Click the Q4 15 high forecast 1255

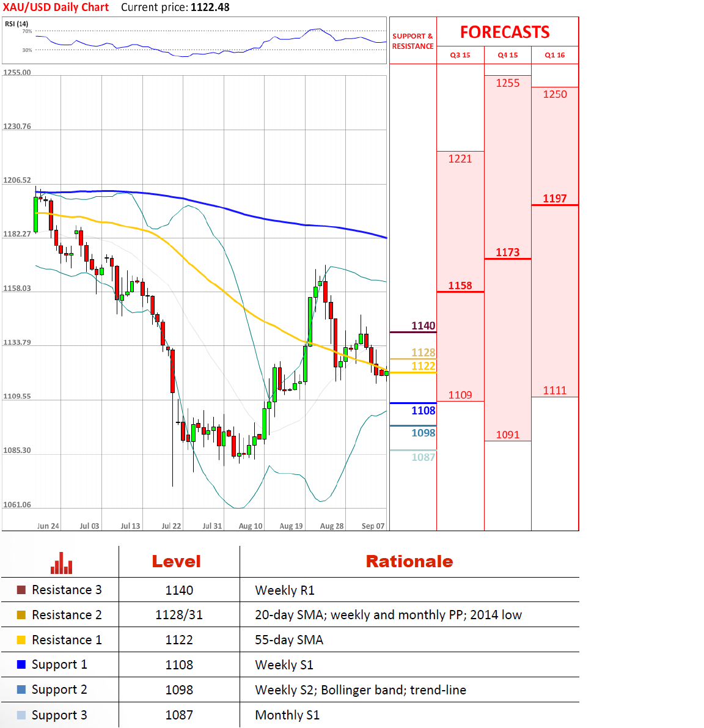pos(508,83)
